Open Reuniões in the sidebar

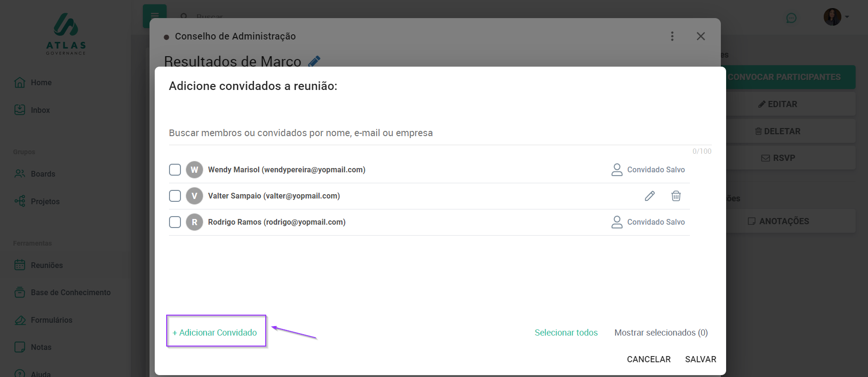46,265
